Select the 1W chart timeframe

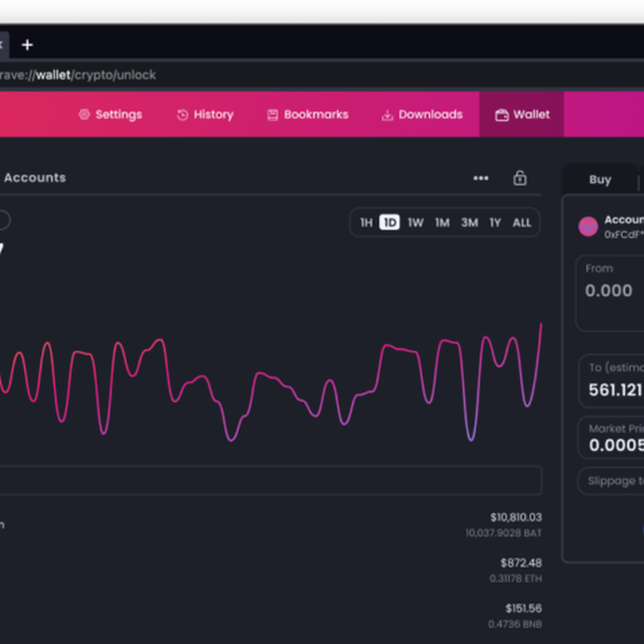pyautogui.click(x=415, y=223)
